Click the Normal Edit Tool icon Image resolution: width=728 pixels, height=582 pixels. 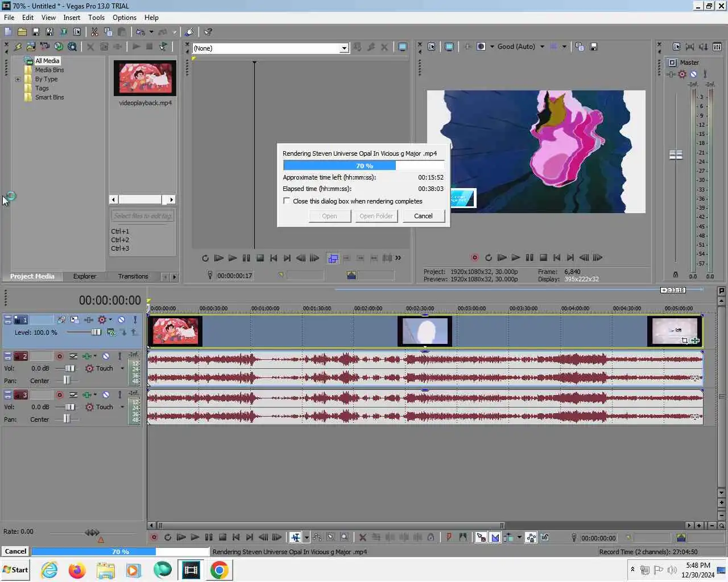(x=296, y=537)
